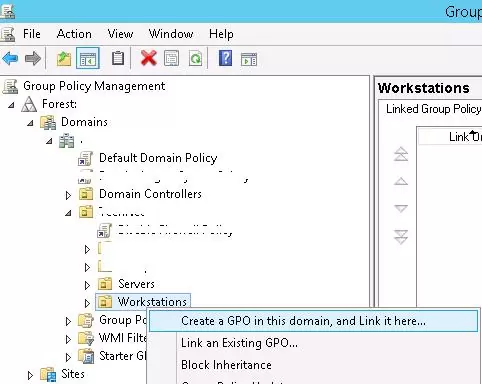Click the Group Policy Management root icon
The height and width of the screenshot is (384, 482).
[10, 86]
